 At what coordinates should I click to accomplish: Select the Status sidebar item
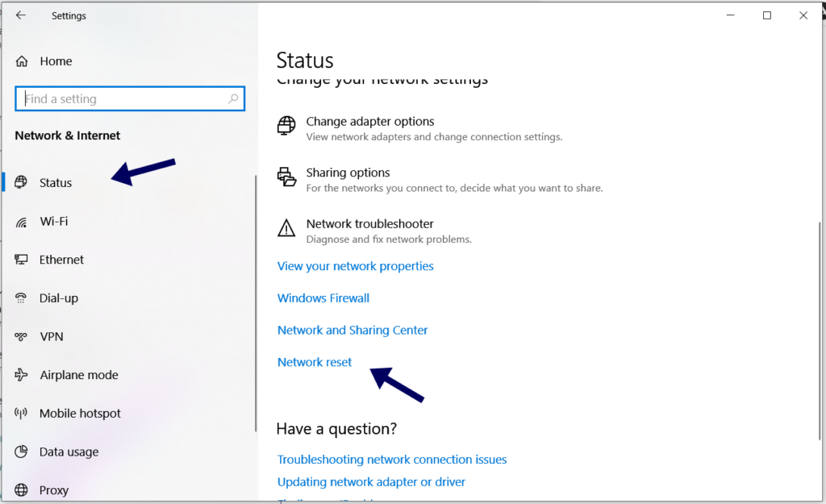tap(55, 183)
